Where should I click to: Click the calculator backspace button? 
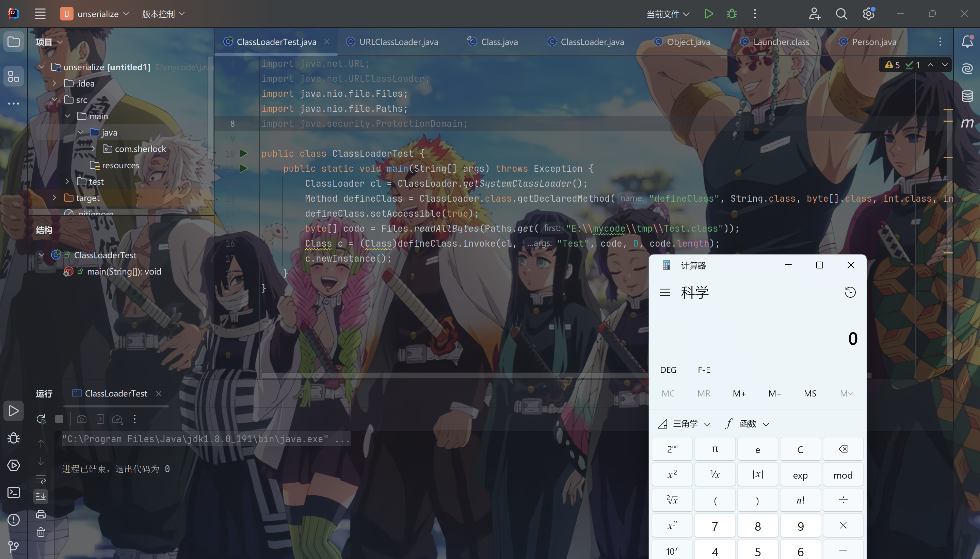(843, 449)
